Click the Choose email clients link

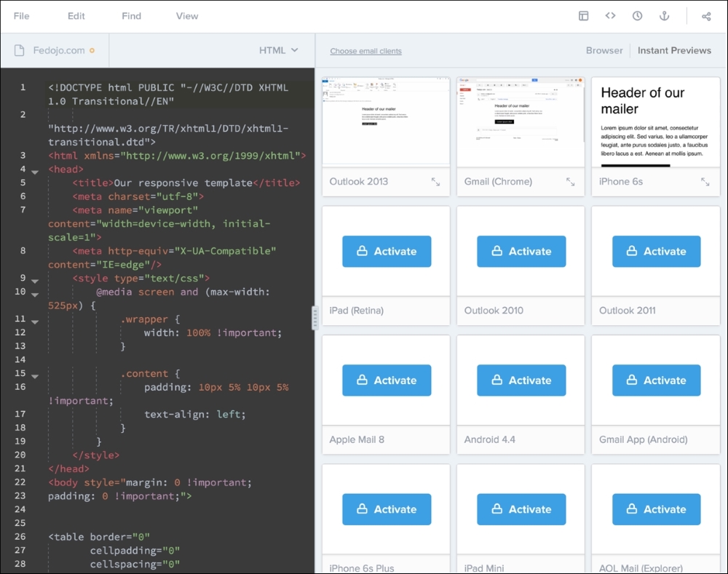tap(366, 51)
